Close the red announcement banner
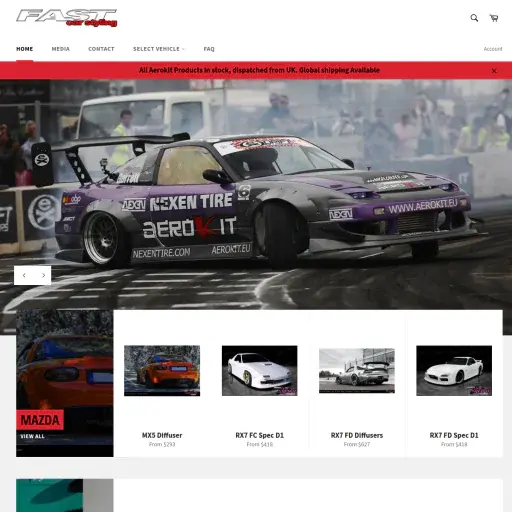The image size is (512, 512). click(x=494, y=71)
